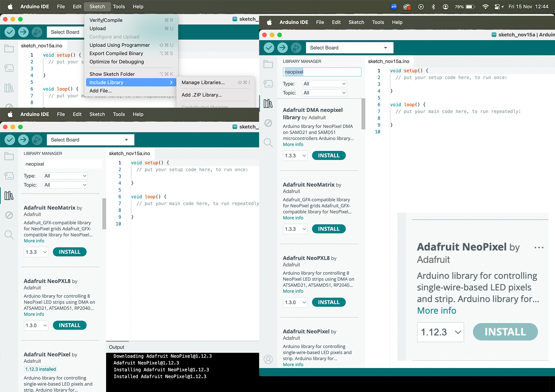Image resolution: width=555 pixels, height=392 pixels.
Task: Click Upload arrow icon in right window toolbar
Action: (x=283, y=48)
